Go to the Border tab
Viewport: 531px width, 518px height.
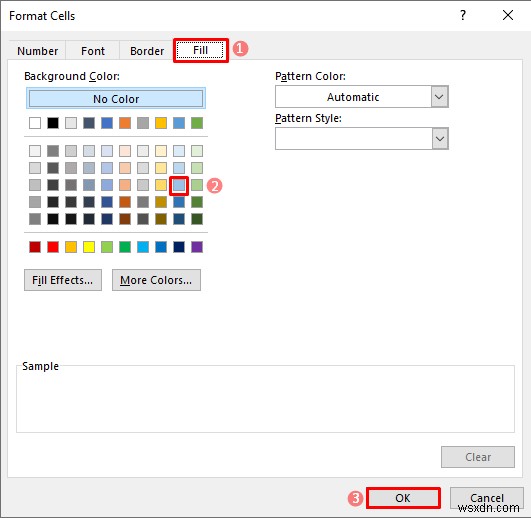[147, 51]
